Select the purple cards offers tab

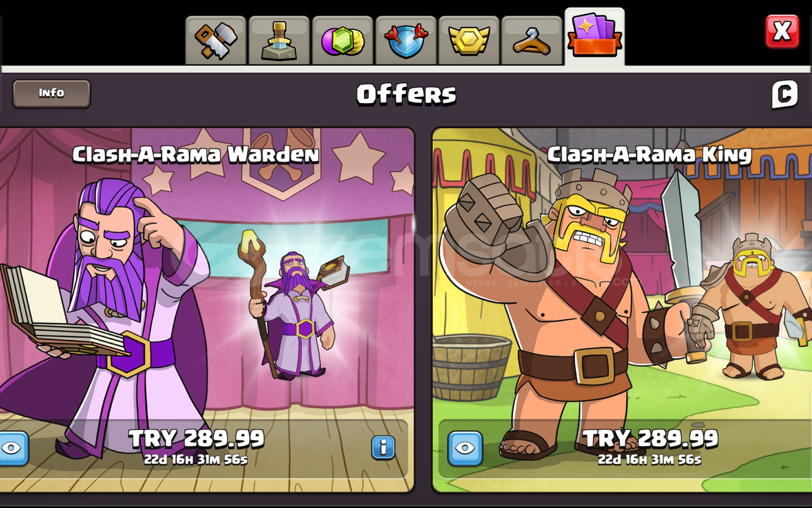click(594, 37)
